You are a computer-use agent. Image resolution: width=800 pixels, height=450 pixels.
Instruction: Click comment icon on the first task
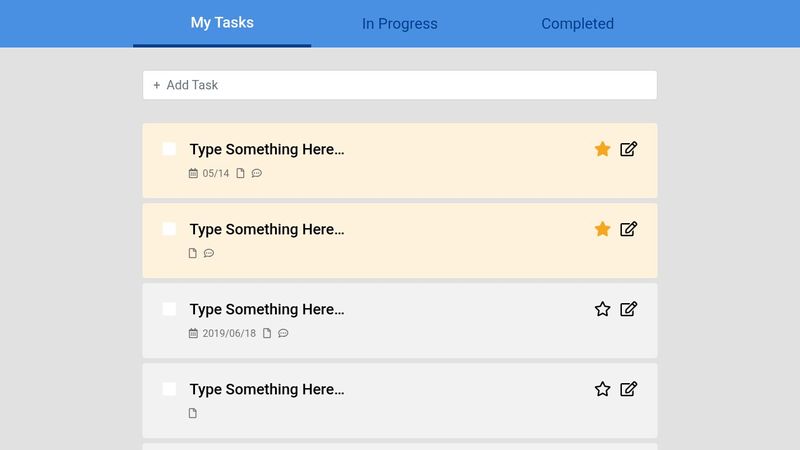tap(257, 173)
